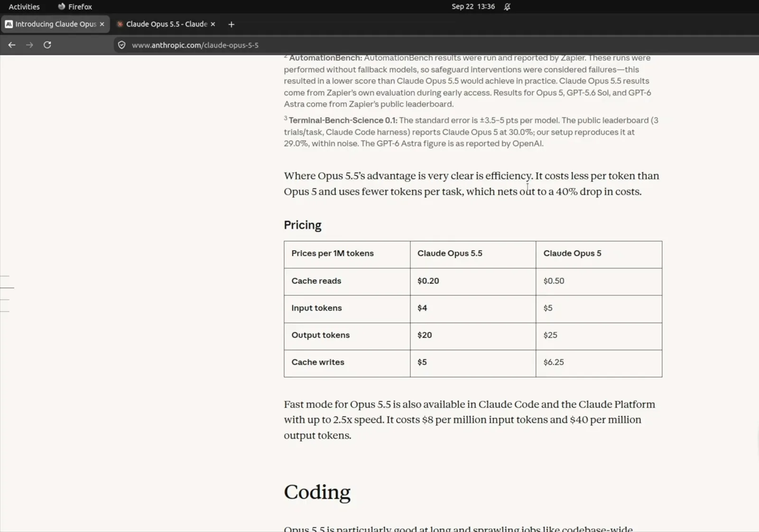Open the clock showing Sep 22 13:36
Viewport: 759px width, 532px height.
pos(473,7)
